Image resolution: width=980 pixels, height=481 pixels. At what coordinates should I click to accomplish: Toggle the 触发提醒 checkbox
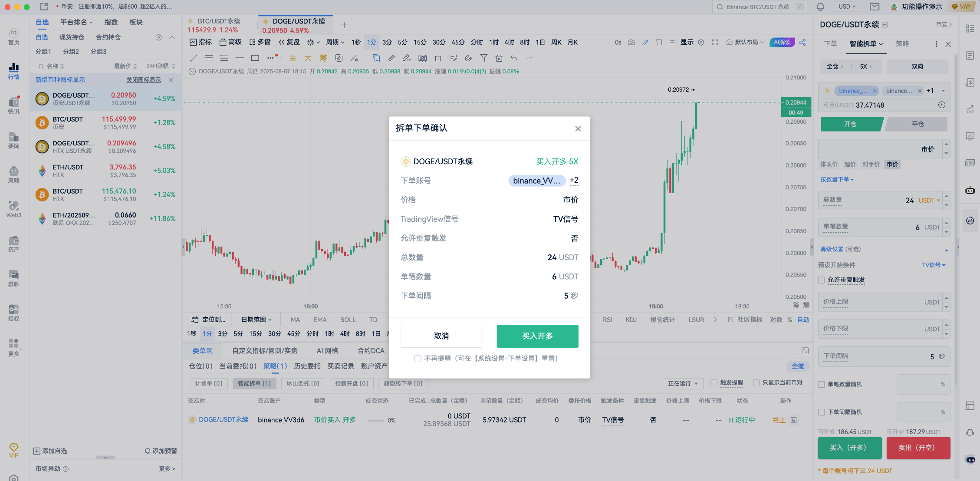click(x=714, y=383)
